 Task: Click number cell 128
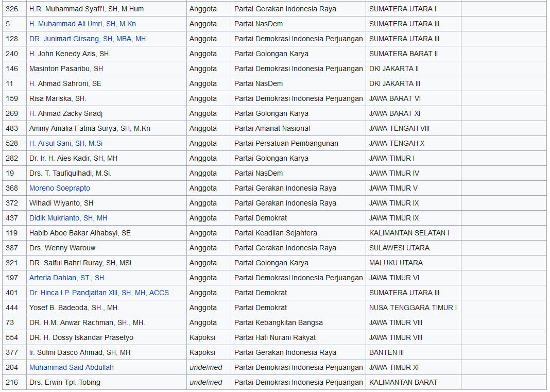14,39
